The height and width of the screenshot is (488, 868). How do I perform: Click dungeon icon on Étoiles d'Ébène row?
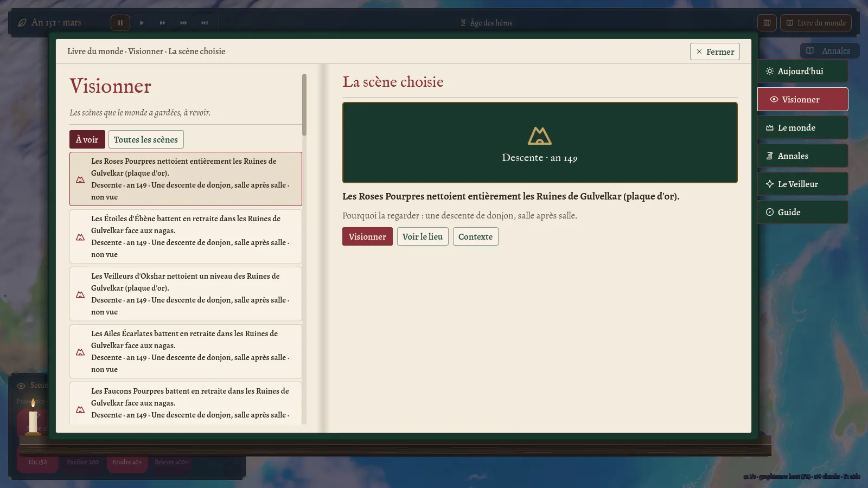tap(80, 237)
